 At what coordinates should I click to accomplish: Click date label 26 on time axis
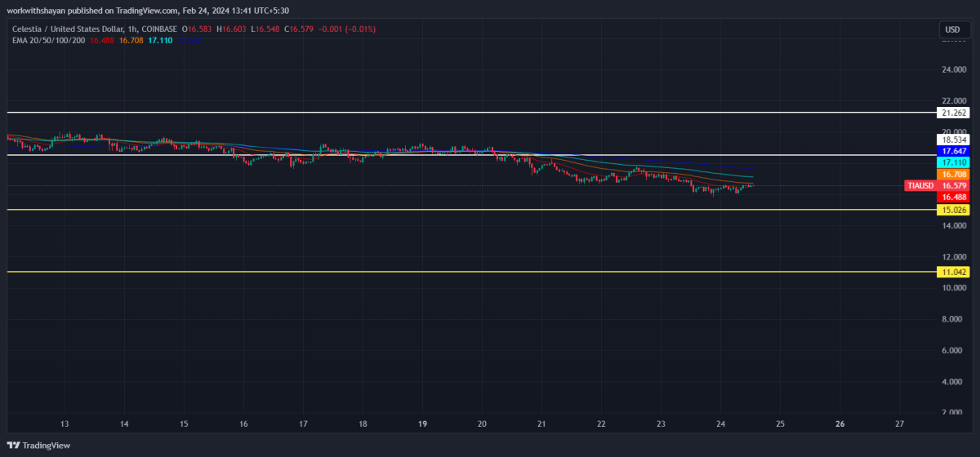pos(840,424)
